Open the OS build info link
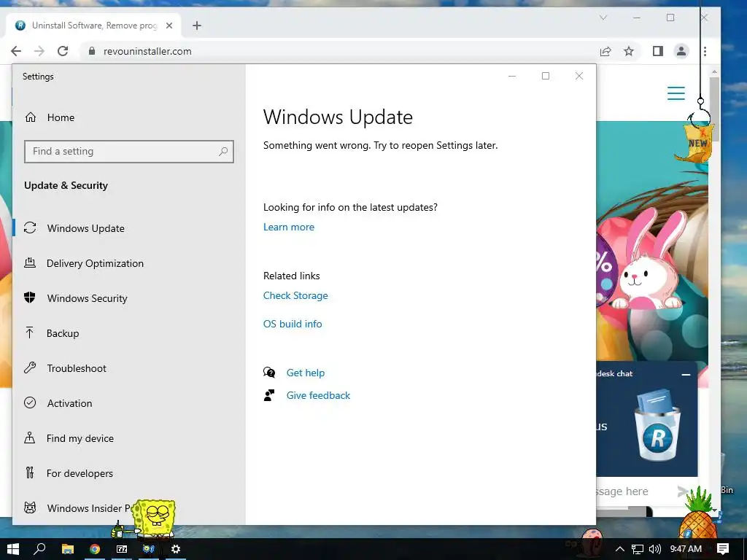This screenshot has width=747, height=560. click(x=293, y=324)
